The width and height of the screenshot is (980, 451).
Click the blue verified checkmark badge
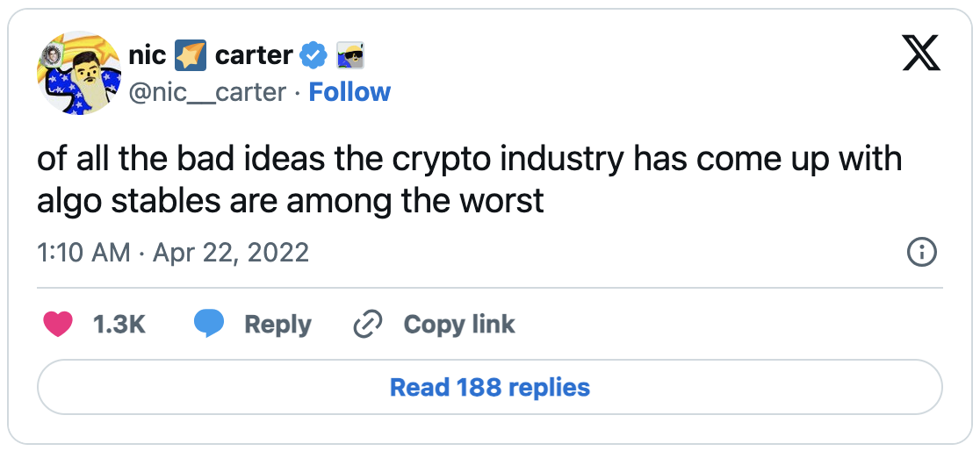click(x=313, y=56)
